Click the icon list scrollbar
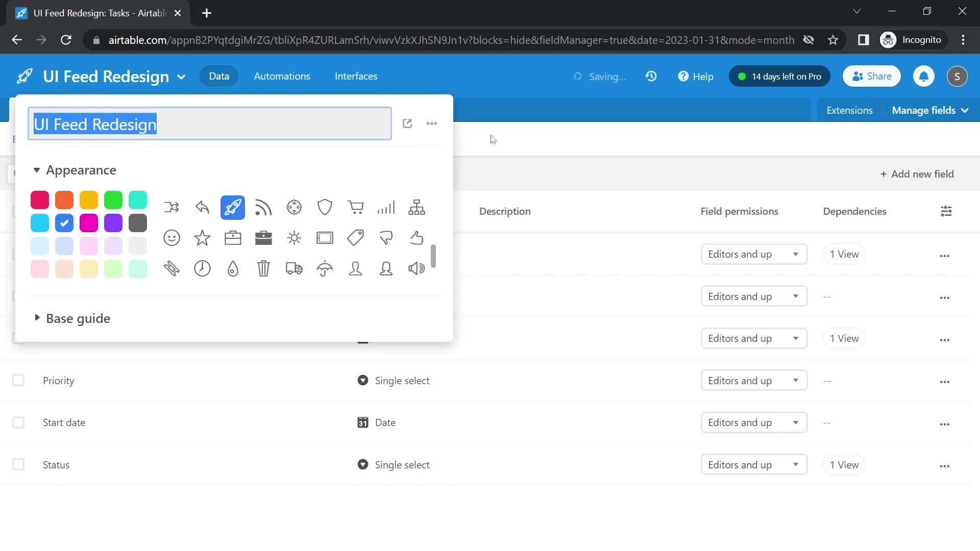 [433, 256]
